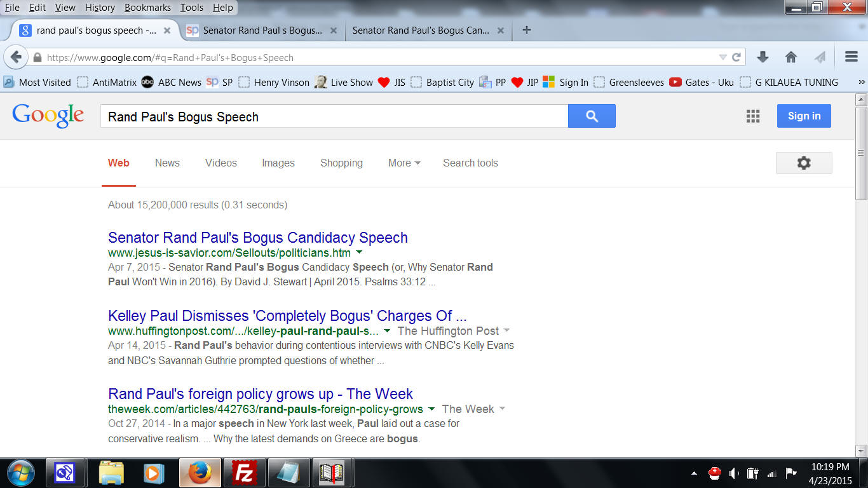Switch to the Shopping results tab
The width and height of the screenshot is (868, 488).
(x=341, y=163)
